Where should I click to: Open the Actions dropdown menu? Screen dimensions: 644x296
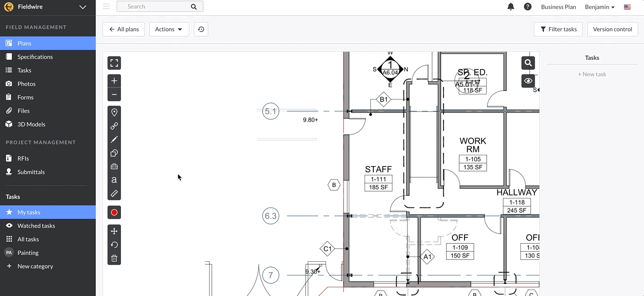tap(169, 29)
